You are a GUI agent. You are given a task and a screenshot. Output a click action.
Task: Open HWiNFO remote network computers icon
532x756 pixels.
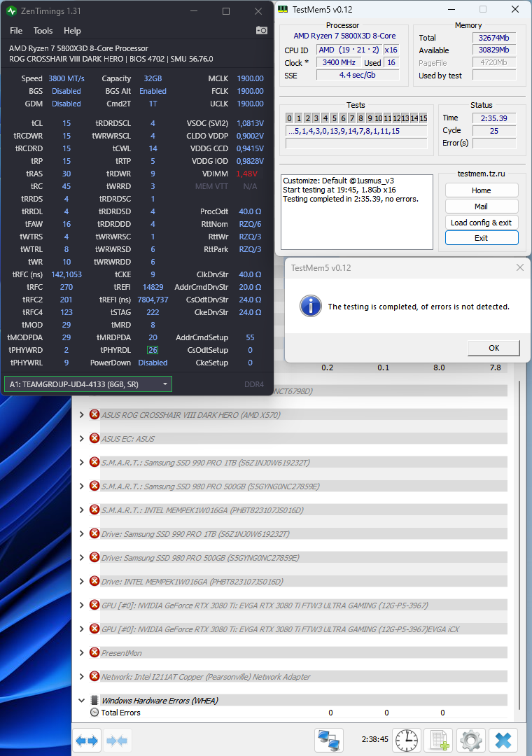click(x=330, y=740)
